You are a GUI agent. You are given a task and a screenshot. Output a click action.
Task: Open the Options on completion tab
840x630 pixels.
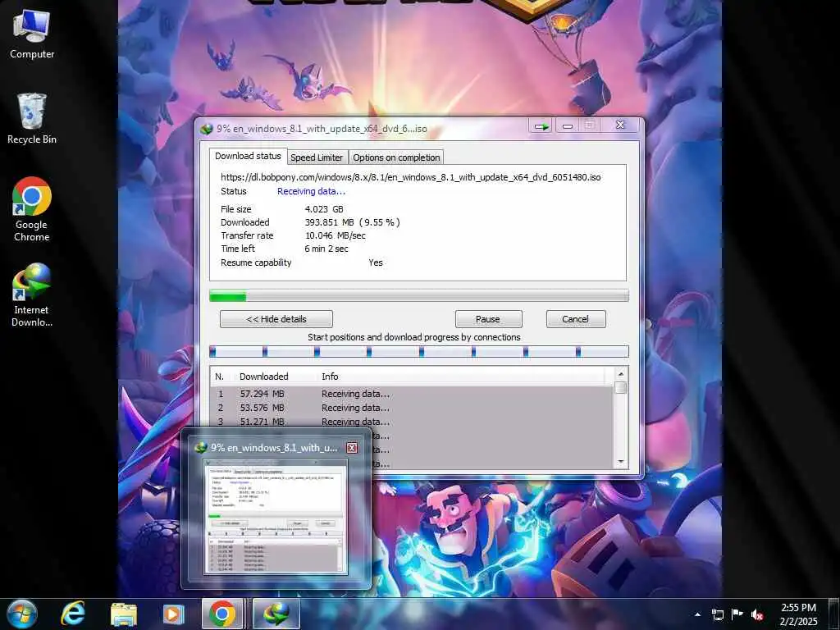[x=396, y=157]
